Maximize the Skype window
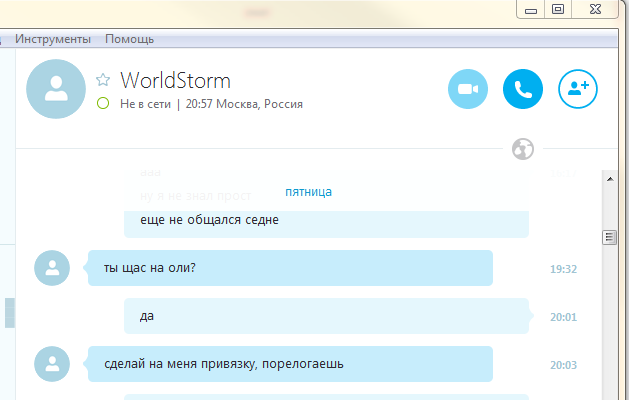This screenshot has height=400, width=629. [558, 9]
